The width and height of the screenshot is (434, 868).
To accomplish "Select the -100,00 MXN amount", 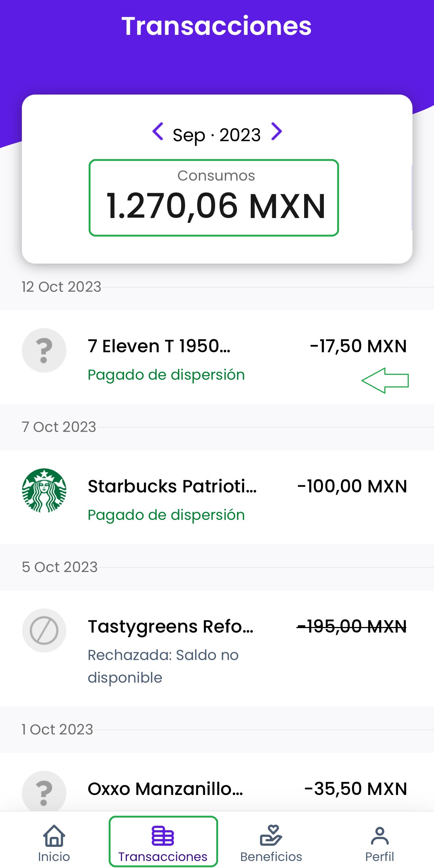I will tap(352, 486).
